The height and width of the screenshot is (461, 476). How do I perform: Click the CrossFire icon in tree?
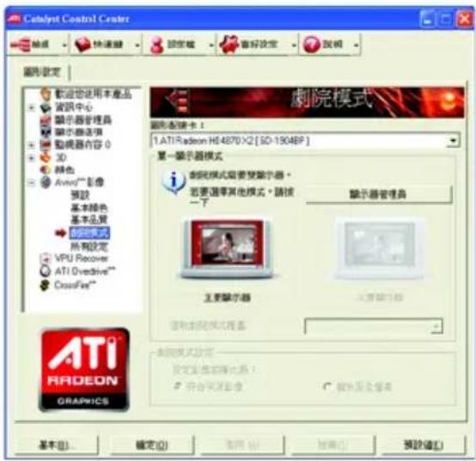[x=45, y=285]
